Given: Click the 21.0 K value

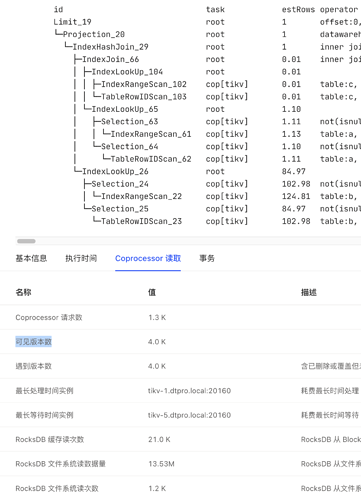Looking at the screenshot, I should pyautogui.click(x=159, y=439).
